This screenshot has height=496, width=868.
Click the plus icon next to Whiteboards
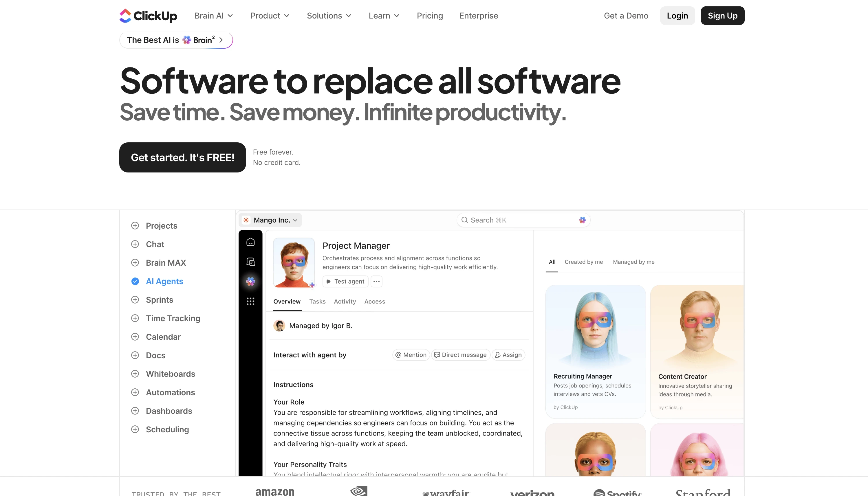[135, 374]
